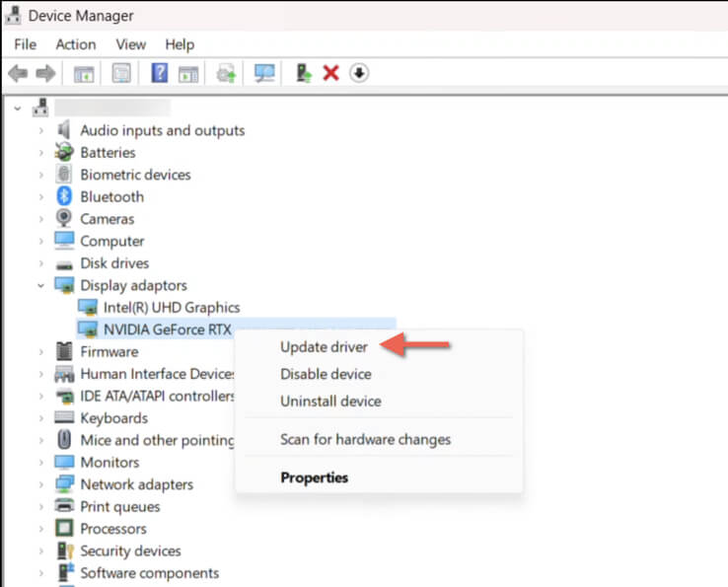Click the down-arrow disable device toolbar icon
Viewport: 728px width, 587px height.
[x=359, y=73]
